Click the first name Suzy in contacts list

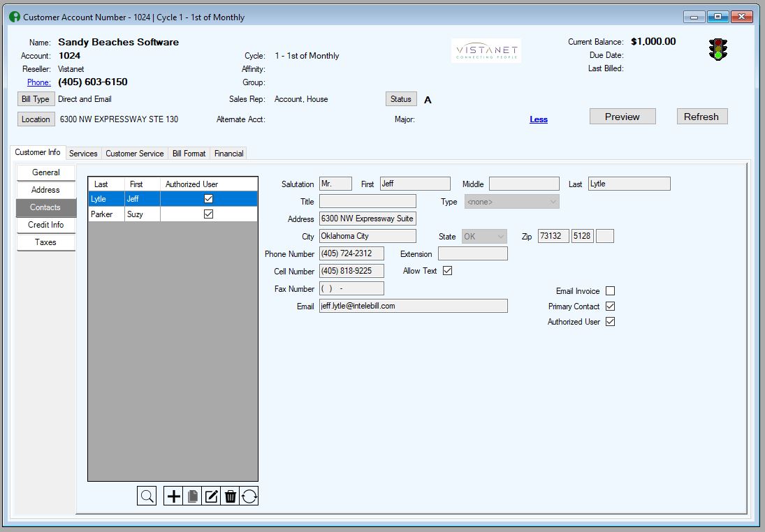tap(135, 214)
